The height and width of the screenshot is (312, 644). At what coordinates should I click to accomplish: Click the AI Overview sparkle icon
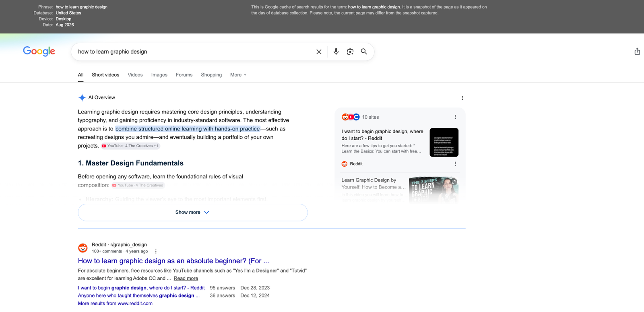tap(82, 97)
